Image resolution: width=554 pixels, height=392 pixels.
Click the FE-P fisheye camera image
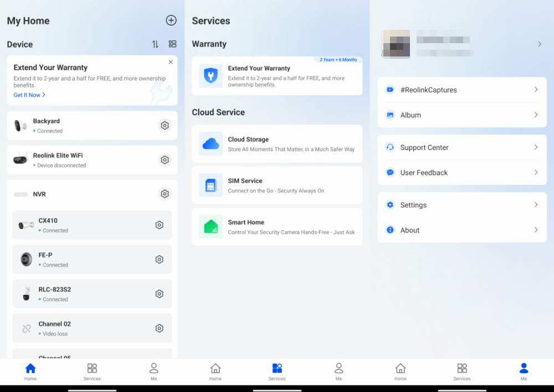pyautogui.click(x=26, y=260)
